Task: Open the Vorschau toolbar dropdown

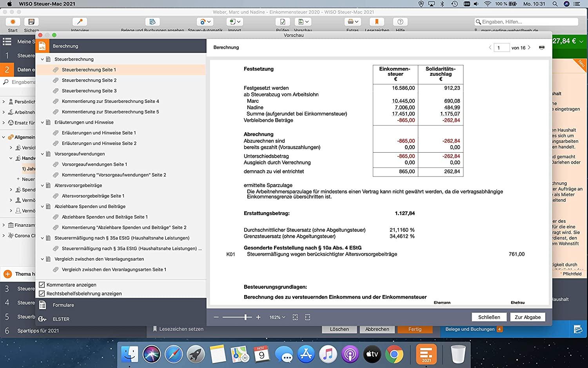Action: coord(303,22)
